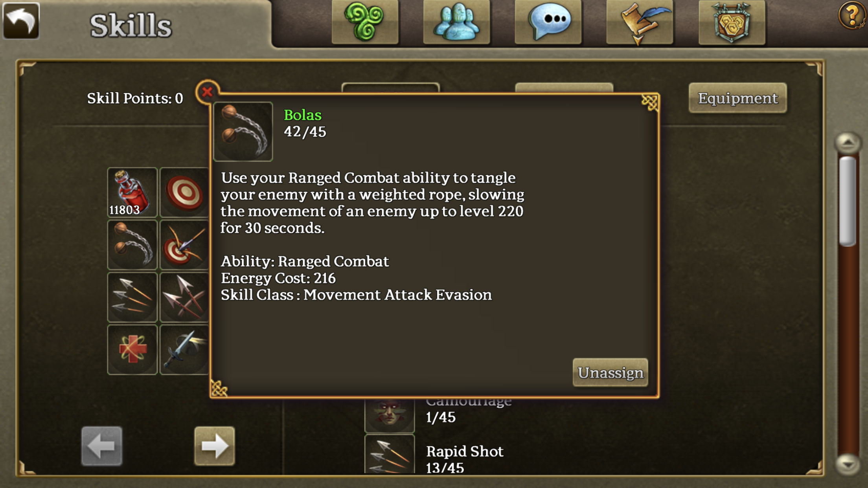Go to the previous hotbar page

(x=102, y=446)
